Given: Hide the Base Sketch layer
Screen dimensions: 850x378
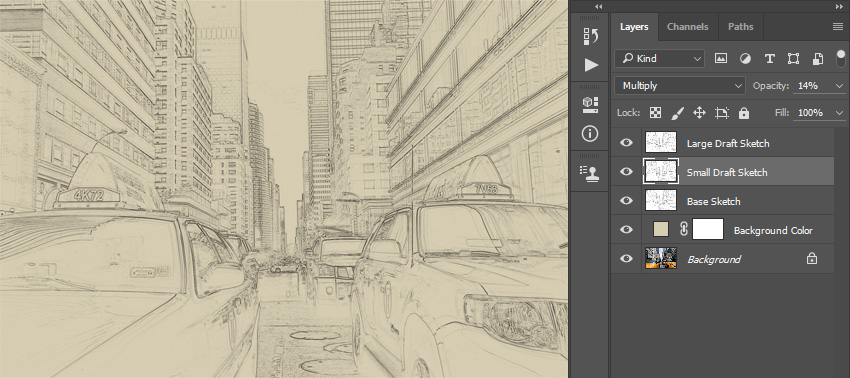Looking at the screenshot, I should (x=626, y=201).
